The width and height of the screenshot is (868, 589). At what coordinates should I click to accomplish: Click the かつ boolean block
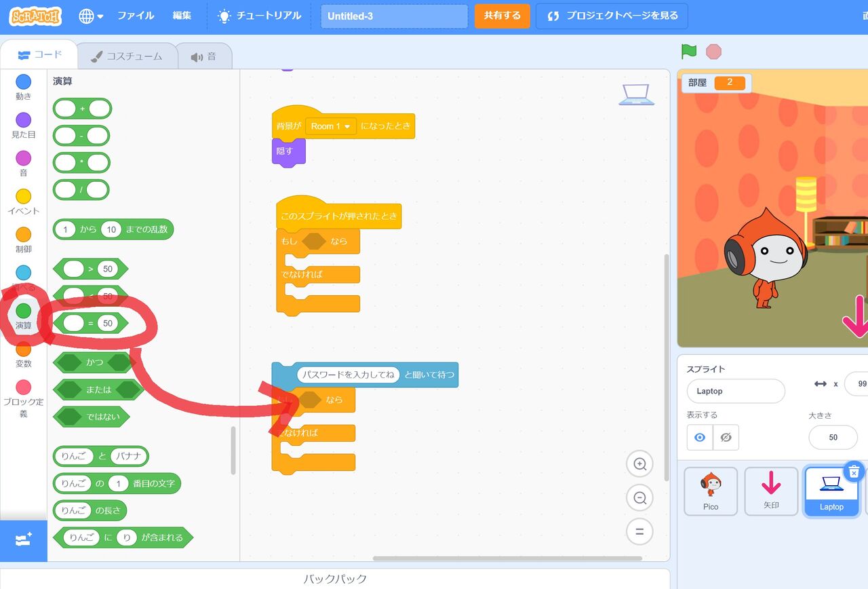tap(94, 362)
